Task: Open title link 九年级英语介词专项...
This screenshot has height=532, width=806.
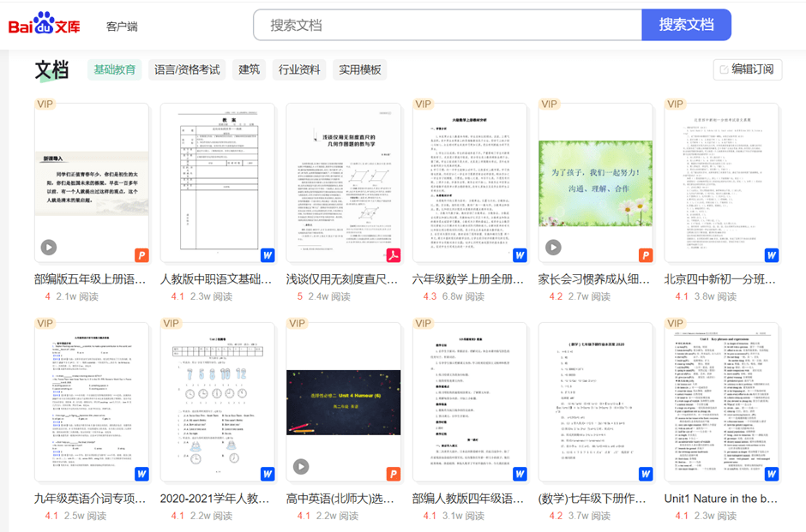Action: click(91, 499)
